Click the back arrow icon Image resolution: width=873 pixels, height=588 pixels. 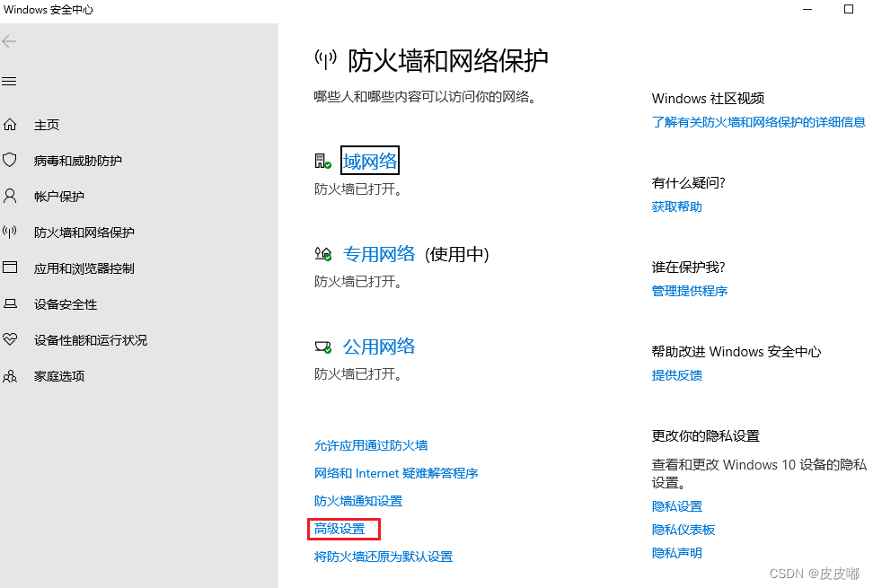point(9,41)
